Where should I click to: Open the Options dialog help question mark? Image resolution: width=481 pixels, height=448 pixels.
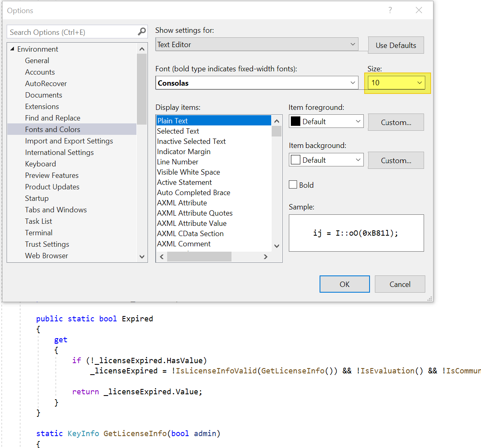point(390,10)
